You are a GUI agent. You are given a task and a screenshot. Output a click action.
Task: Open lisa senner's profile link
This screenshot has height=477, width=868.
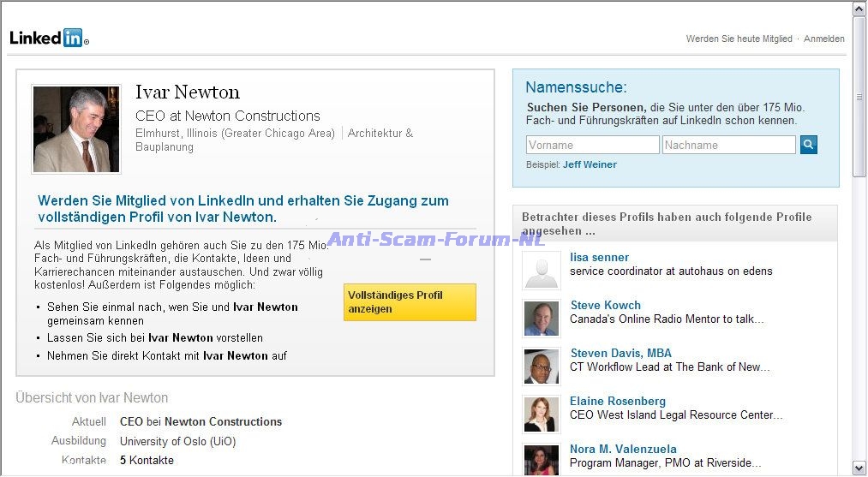[x=599, y=257]
